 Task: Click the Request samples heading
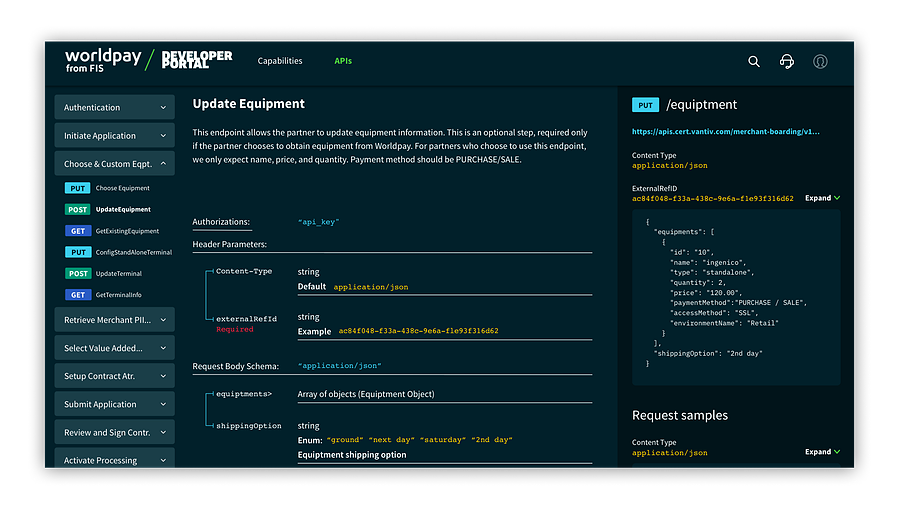click(x=679, y=415)
